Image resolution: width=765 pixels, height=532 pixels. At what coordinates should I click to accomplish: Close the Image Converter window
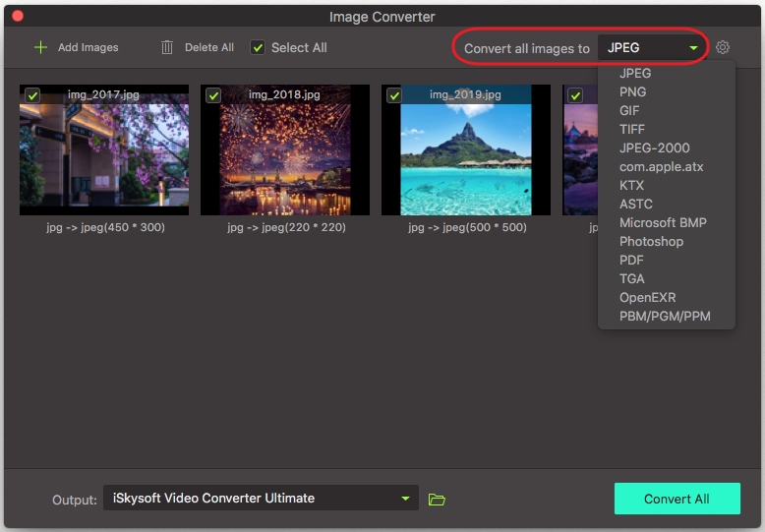[x=17, y=16]
